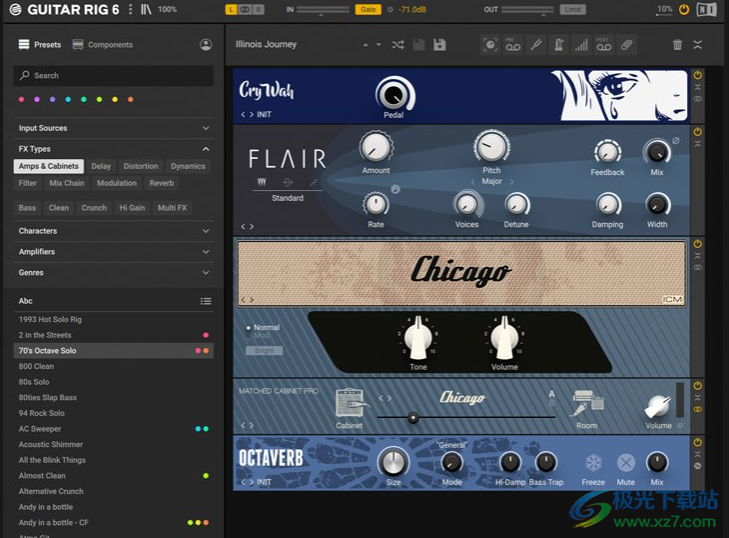
Task: Click the trash icon to clear rack
Action: coord(677,45)
